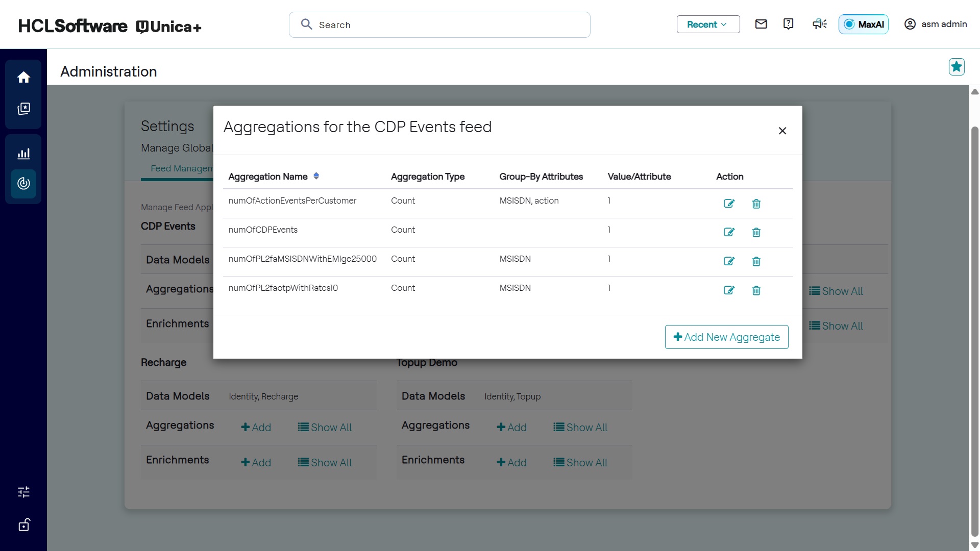
Task: Edit the numOfPL2faotpWithRates10 aggregation
Action: 729,290
